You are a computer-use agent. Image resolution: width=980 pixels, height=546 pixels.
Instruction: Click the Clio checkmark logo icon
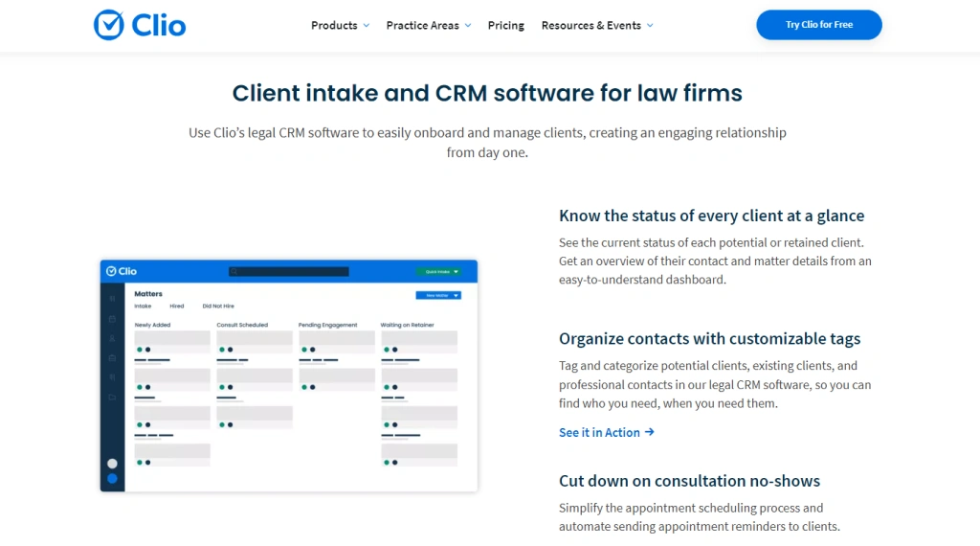109,25
